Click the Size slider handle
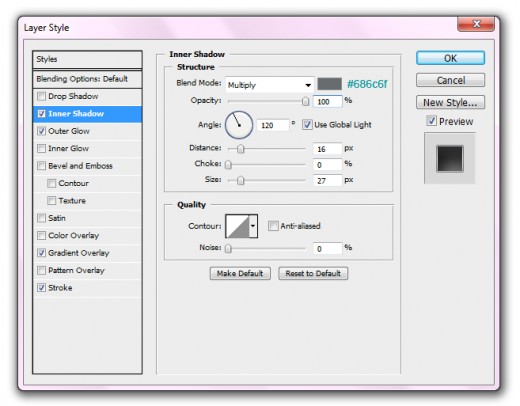The image size is (520, 406). (x=240, y=180)
